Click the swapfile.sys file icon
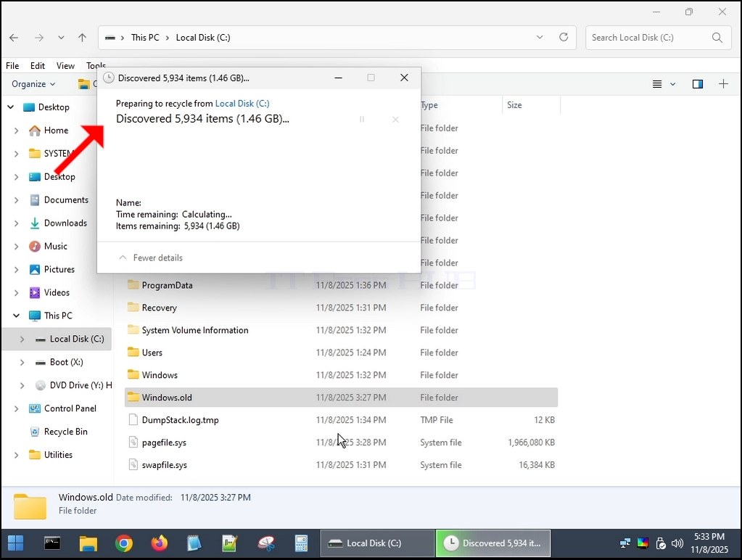The height and width of the screenshot is (560, 742). point(133,465)
